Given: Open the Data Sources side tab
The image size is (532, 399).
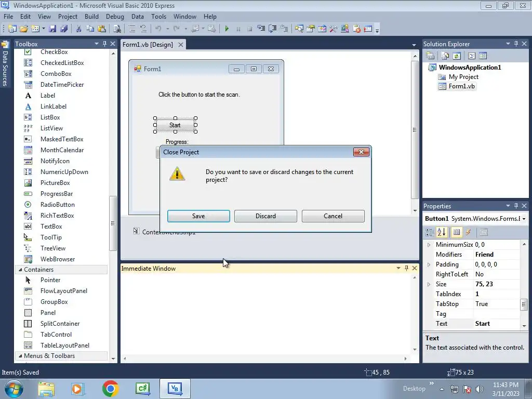Looking at the screenshot, I should pyautogui.click(x=5, y=64).
